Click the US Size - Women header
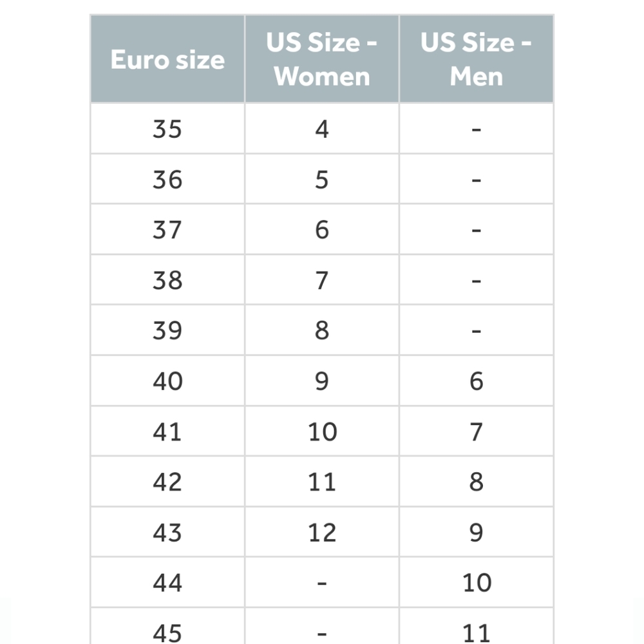Screen dimensions: 644x644 click(x=322, y=59)
